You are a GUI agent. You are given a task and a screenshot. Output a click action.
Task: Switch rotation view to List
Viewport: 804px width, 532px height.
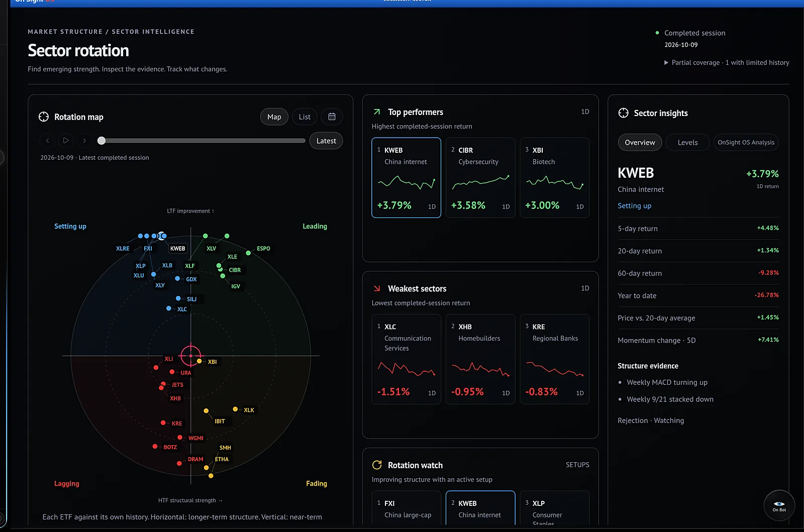pyautogui.click(x=305, y=117)
